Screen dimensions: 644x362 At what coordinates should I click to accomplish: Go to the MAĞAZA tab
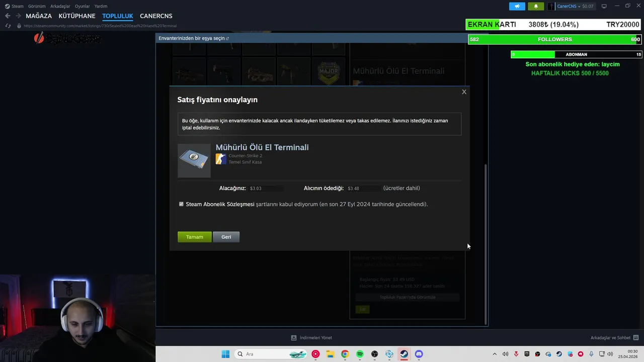tap(39, 16)
